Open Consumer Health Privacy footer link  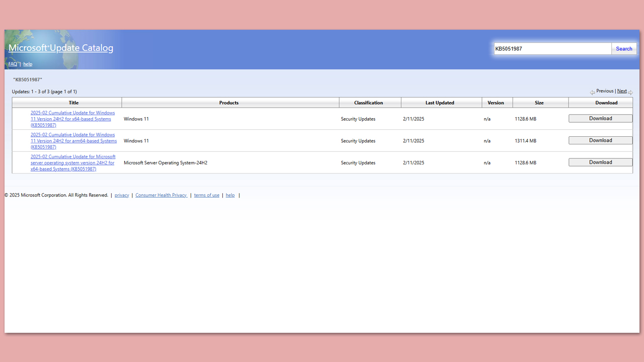pyautogui.click(x=162, y=195)
